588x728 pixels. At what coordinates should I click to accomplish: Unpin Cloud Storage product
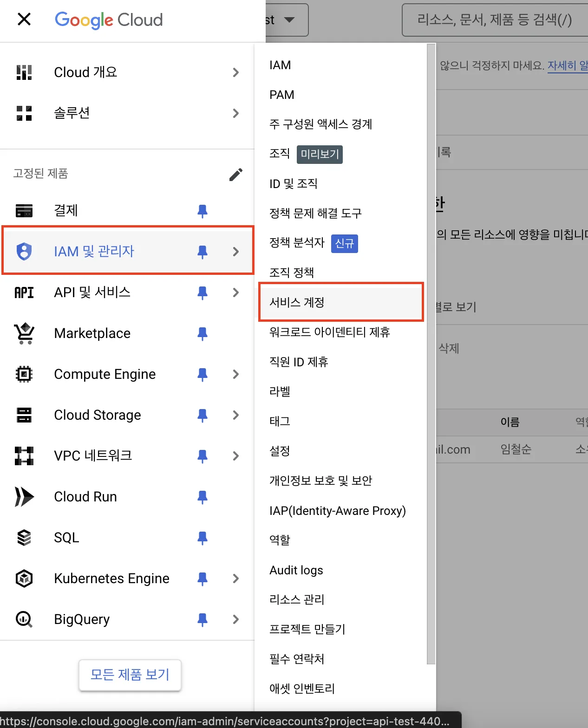point(203,415)
